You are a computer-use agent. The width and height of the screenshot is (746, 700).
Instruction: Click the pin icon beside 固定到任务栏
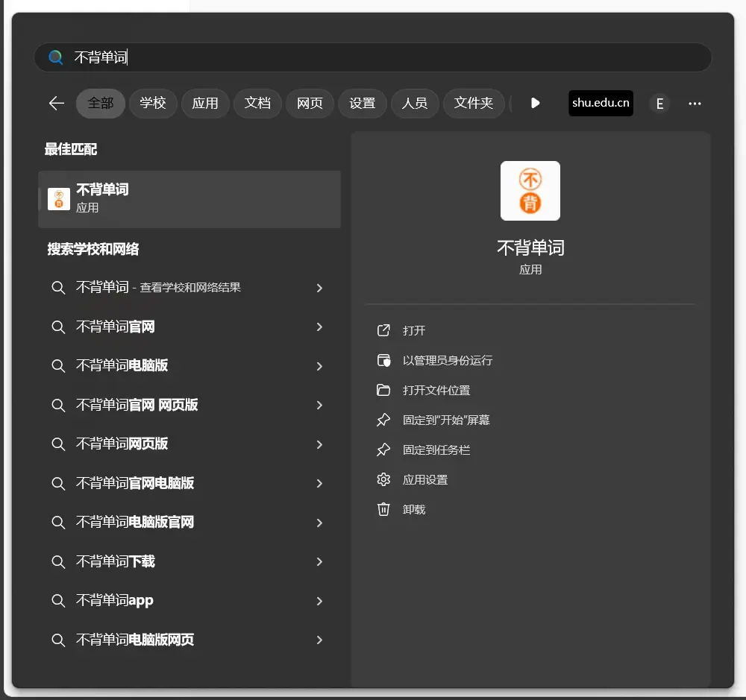point(383,450)
